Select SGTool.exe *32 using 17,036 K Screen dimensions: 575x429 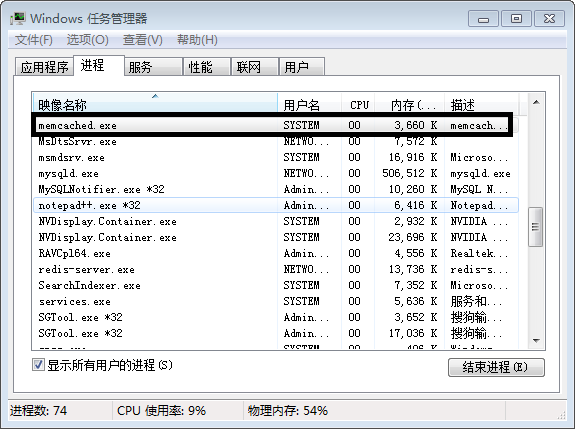point(275,333)
